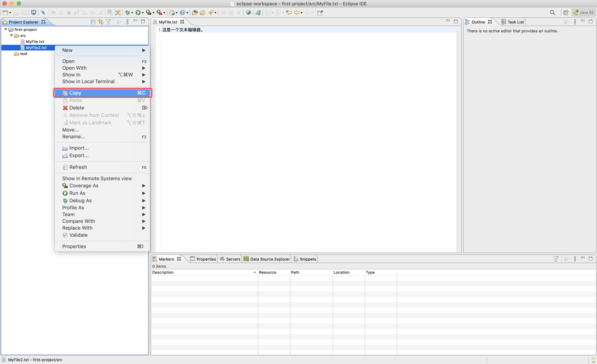This screenshot has width=597, height=364.
Task: Toggle Use Step Filters in the toolbar
Action: (x=118, y=13)
